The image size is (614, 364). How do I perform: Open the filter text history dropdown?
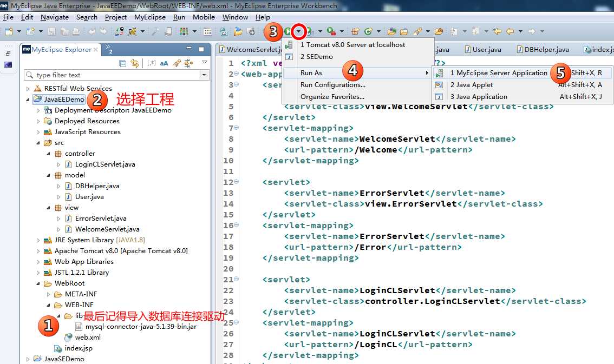(204, 75)
